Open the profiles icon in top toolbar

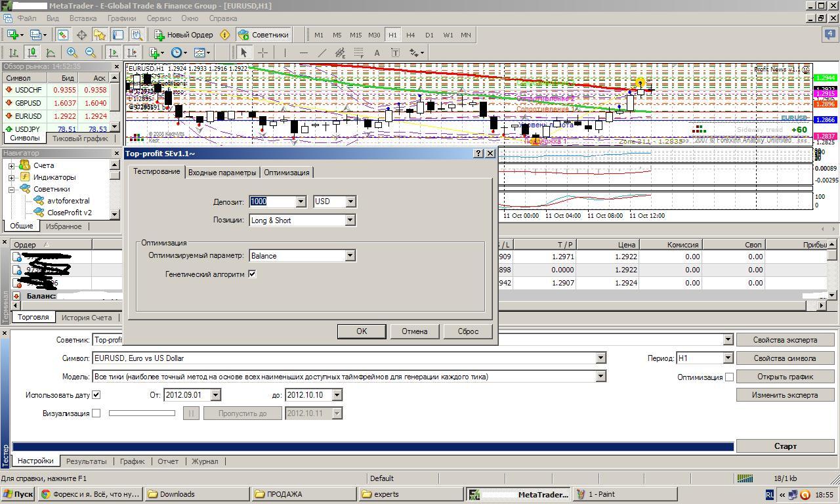coord(37,35)
